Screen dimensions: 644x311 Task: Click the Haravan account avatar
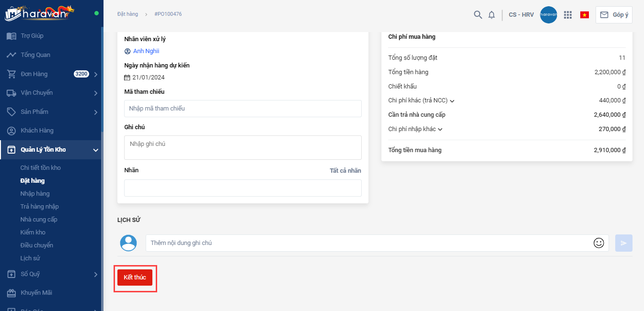pyautogui.click(x=548, y=15)
